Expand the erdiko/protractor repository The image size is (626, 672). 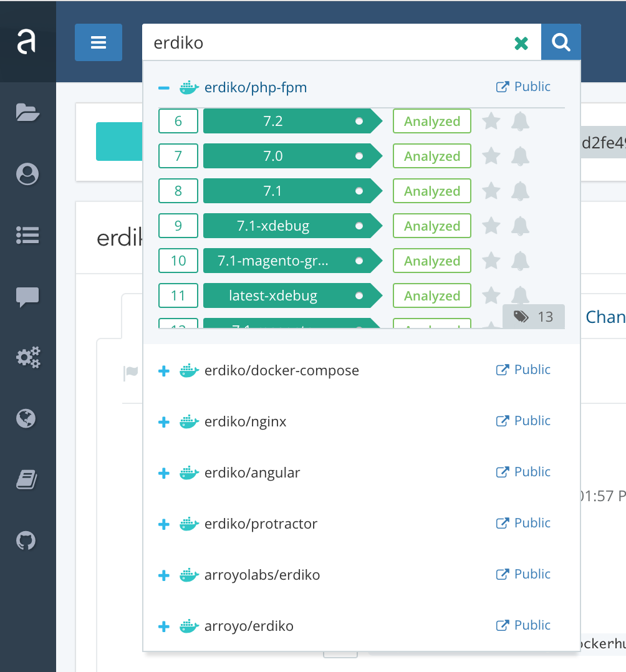pos(164,524)
